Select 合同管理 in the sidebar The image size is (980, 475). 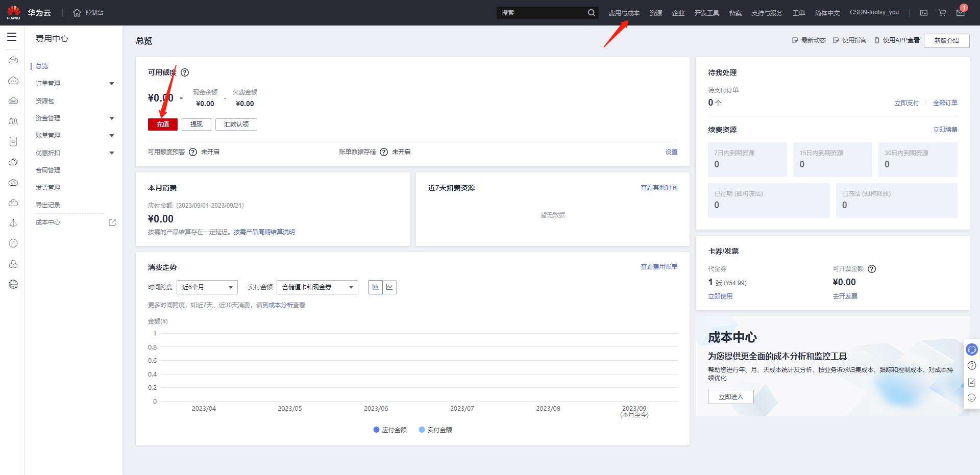pyautogui.click(x=48, y=170)
